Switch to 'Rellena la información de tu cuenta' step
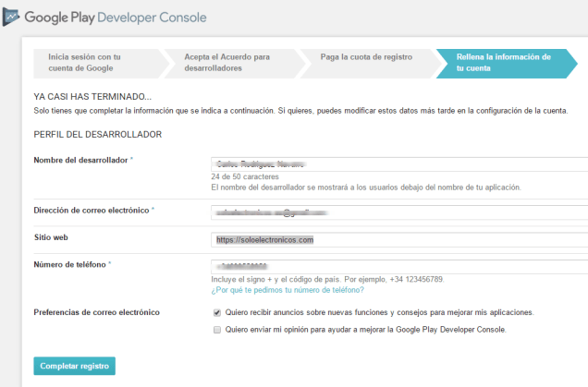 (x=503, y=62)
